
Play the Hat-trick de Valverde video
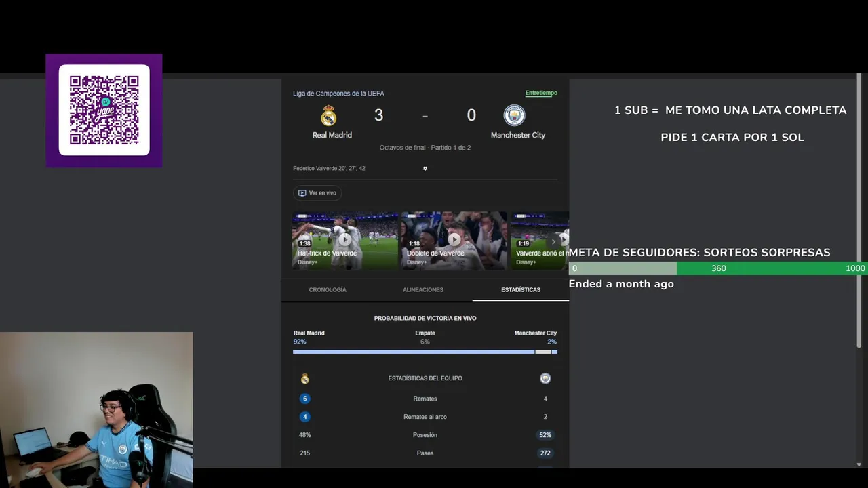pyautogui.click(x=345, y=239)
